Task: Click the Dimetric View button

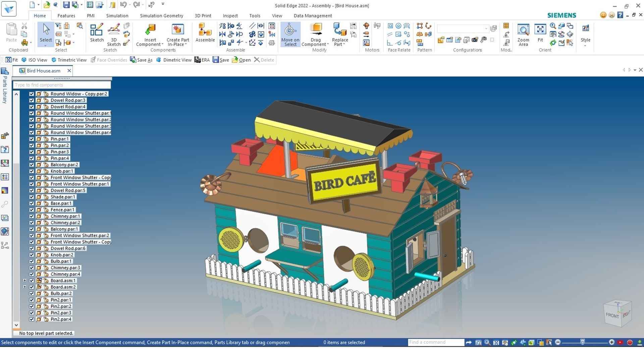Action: [x=174, y=60]
